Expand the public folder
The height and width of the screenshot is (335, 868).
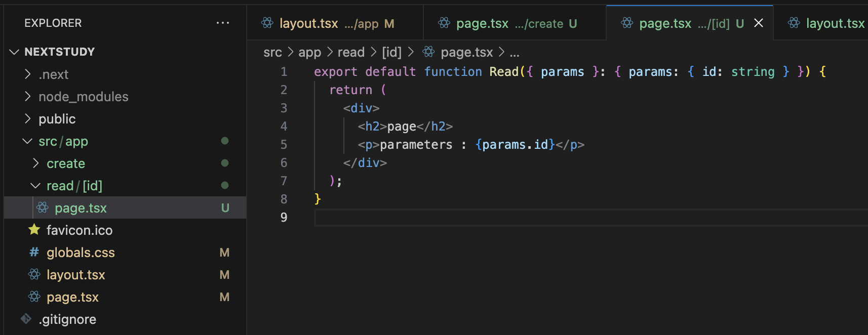28,119
